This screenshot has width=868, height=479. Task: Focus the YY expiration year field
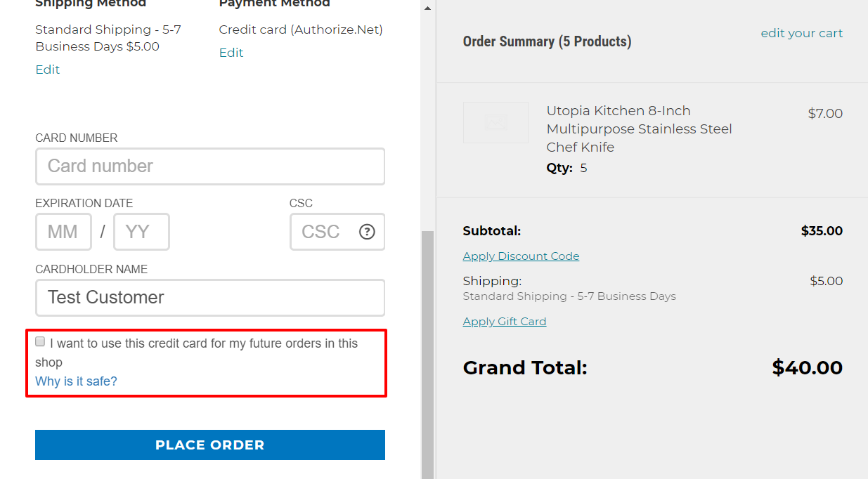pos(141,232)
